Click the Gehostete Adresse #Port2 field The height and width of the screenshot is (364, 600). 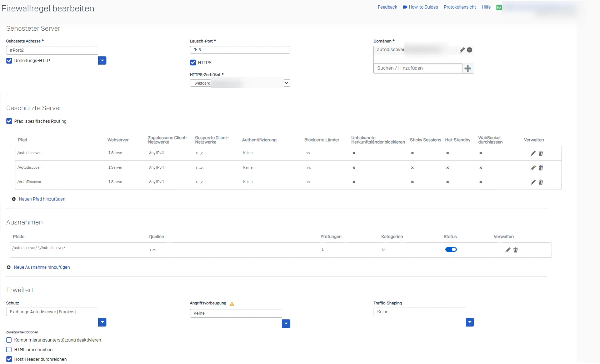(52, 50)
